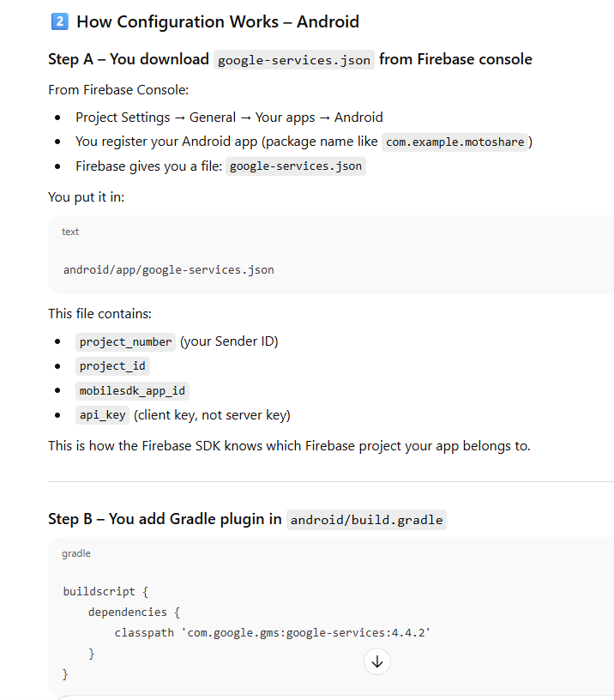Click the blue number 2 emoji icon
This screenshot has width=614, height=700.
[59, 21]
